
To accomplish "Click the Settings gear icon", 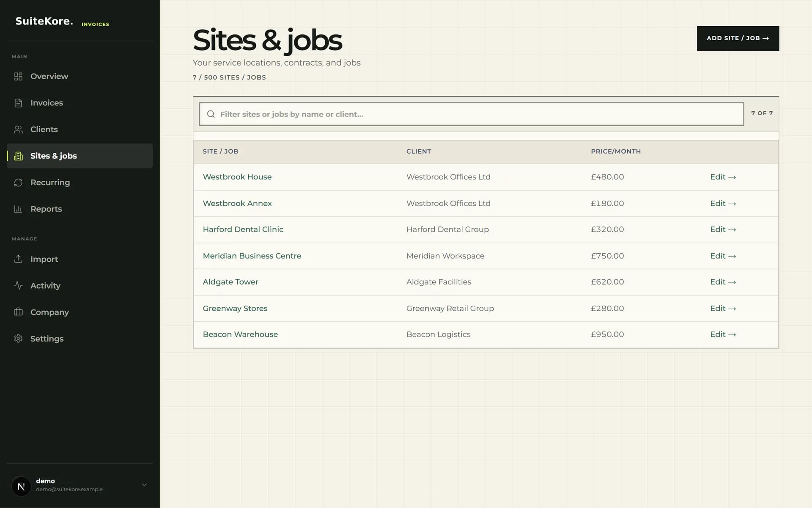I will pyautogui.click(x=18, y=339).
